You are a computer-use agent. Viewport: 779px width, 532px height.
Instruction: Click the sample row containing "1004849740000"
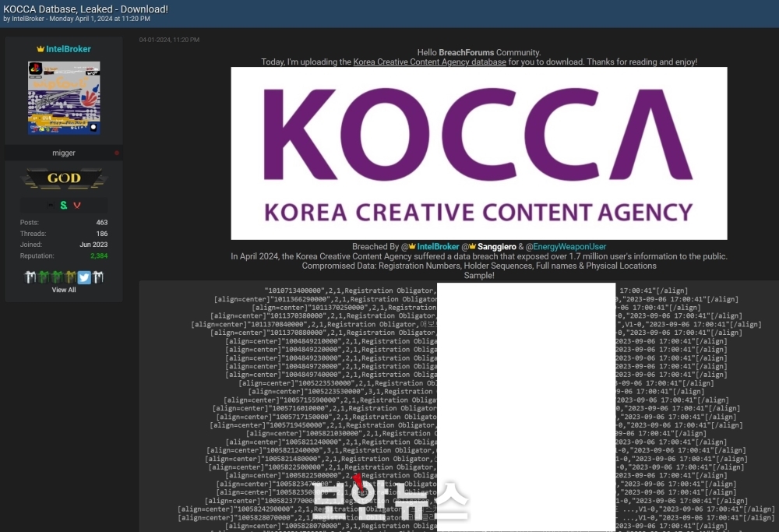[x=476, y=375]
